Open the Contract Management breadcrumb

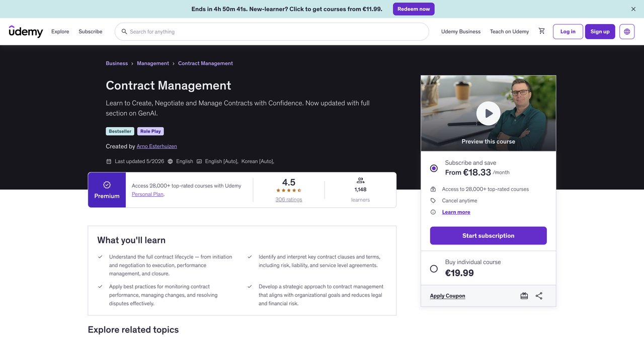click(205, 63)
